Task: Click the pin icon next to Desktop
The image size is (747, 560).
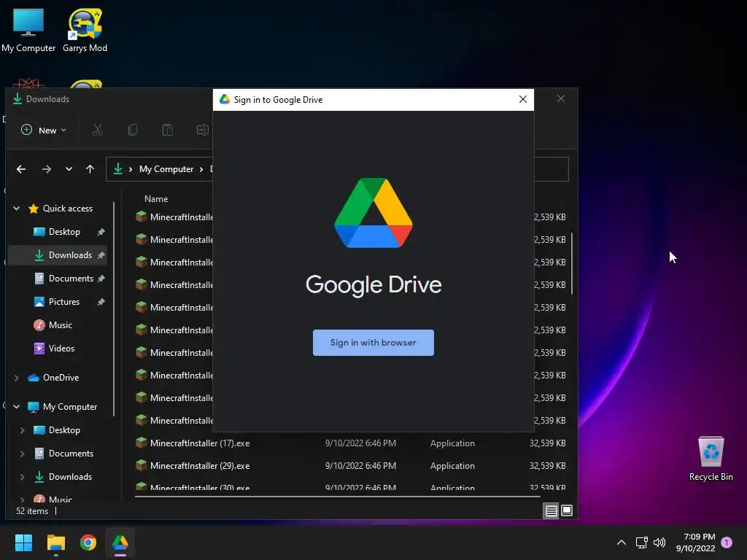Action: coord(101,232)
